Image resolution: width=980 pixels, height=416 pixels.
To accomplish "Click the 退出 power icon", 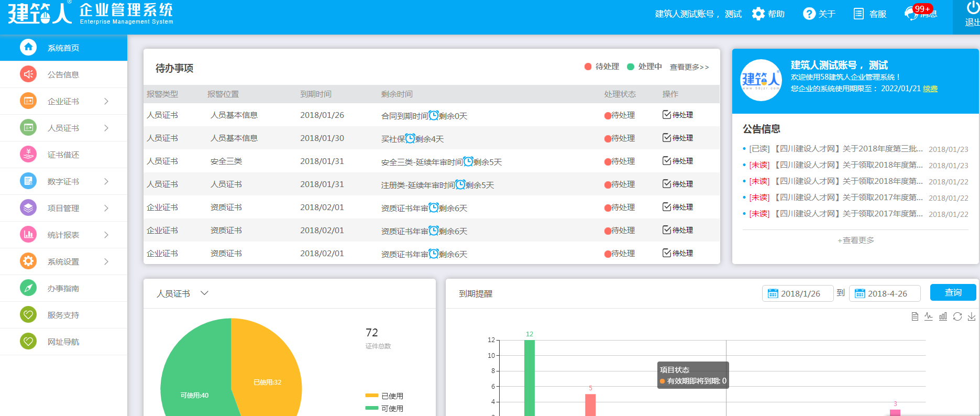I will tap(972, 7).
